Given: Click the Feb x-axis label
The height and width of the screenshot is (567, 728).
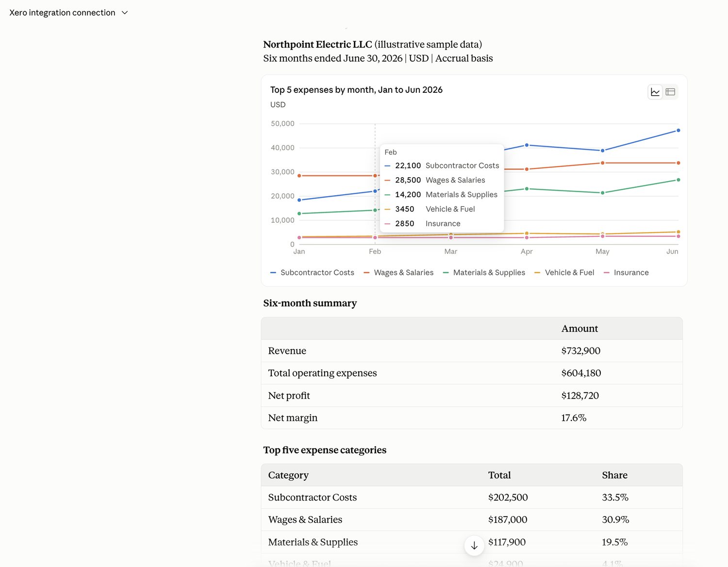Looking at the screenshot, I should click(x=375, y=251).
